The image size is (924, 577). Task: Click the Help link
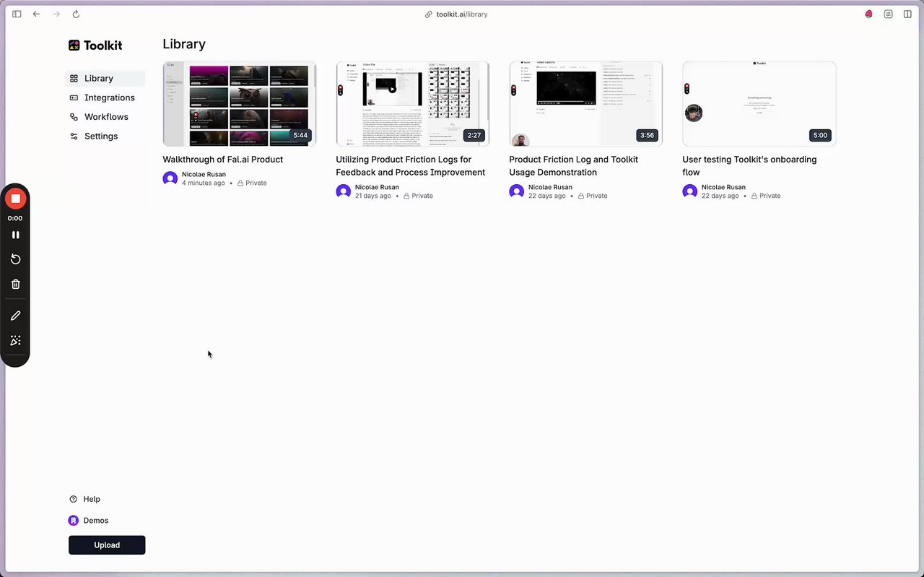click(84, 499)
